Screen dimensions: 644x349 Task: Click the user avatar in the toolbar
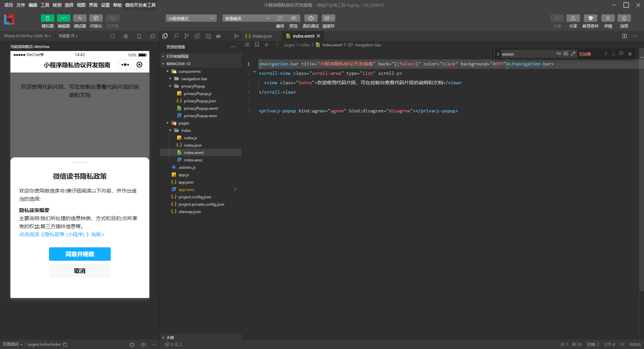[x=9, y=19]
